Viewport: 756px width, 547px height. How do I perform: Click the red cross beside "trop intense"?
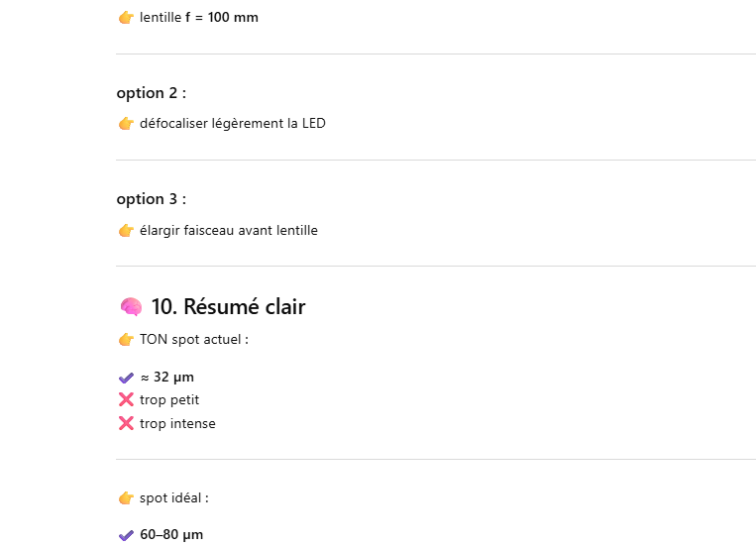[126, 424]
